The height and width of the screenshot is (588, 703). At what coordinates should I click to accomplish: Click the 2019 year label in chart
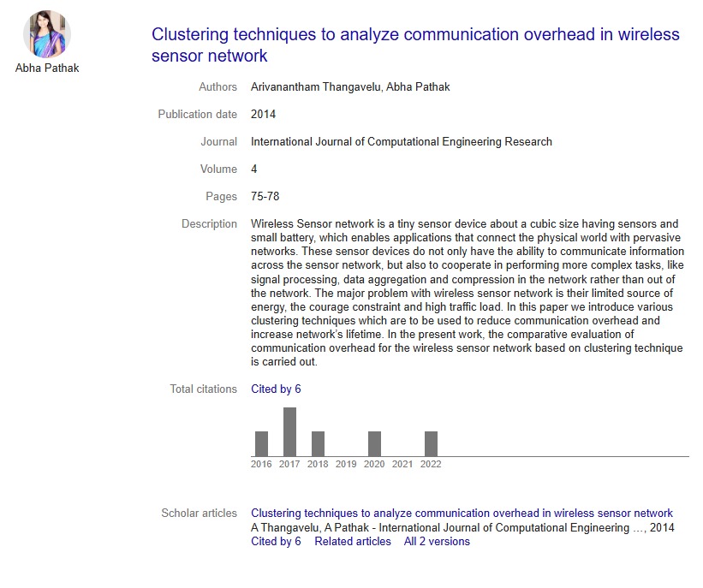[x=346, y=464]
